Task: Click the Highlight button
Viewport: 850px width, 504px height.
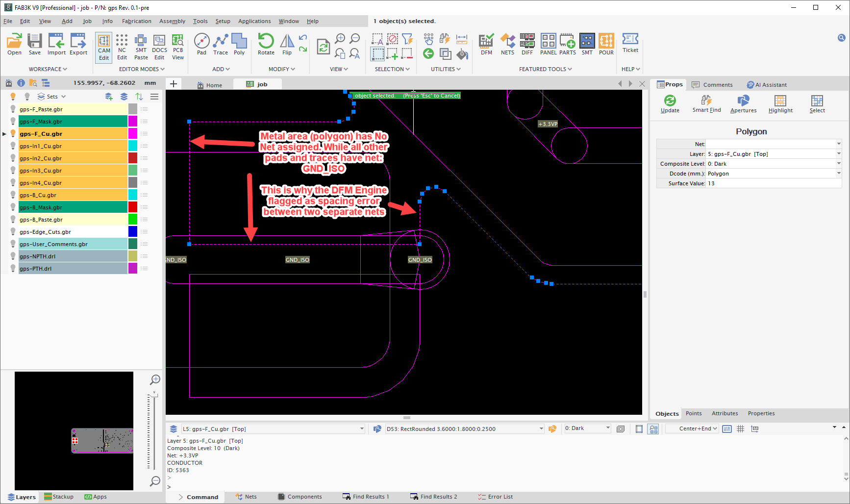Action: pos(780,104)
